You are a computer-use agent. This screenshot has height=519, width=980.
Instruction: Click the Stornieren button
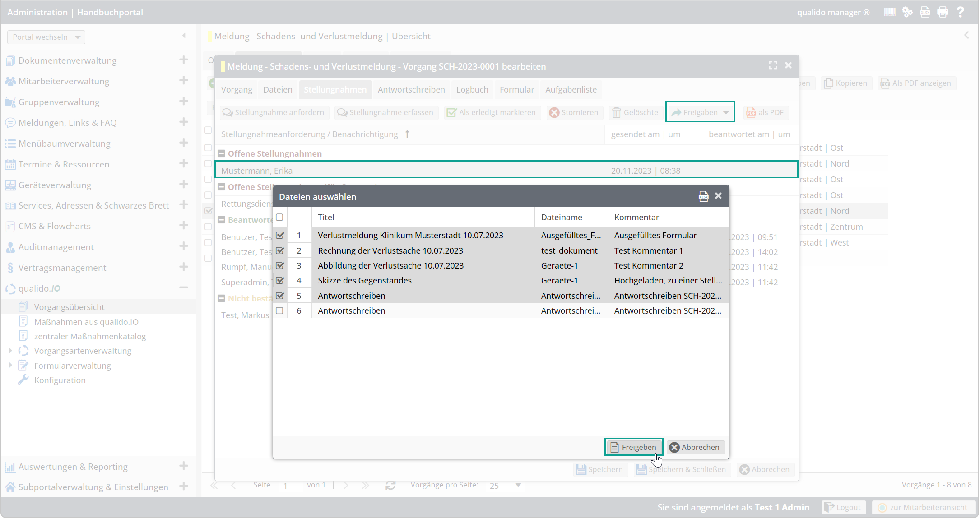tap(574, 112)
